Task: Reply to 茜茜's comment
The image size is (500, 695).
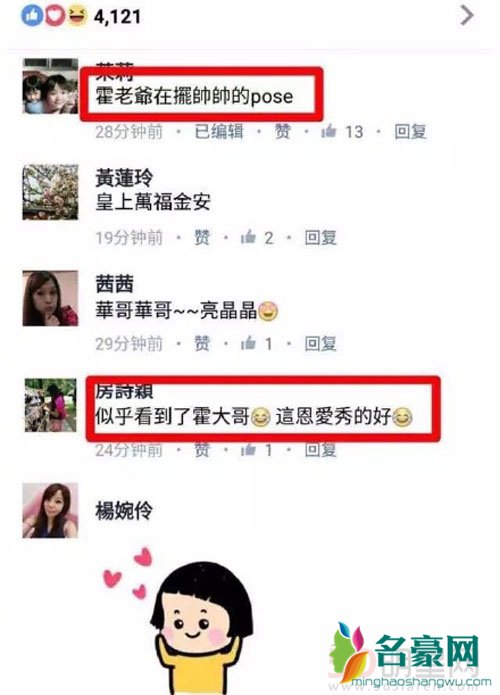Action: click(320, 344)
